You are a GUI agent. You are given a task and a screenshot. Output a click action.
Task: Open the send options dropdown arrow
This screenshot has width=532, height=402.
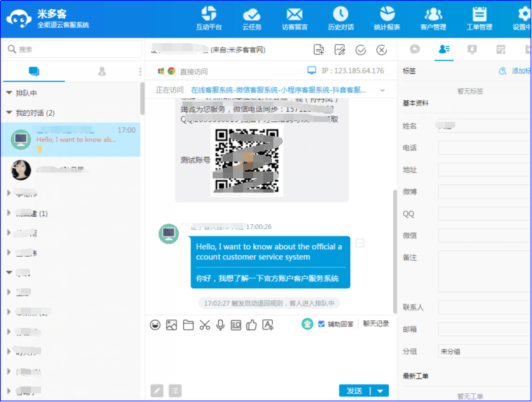(380, 391)
